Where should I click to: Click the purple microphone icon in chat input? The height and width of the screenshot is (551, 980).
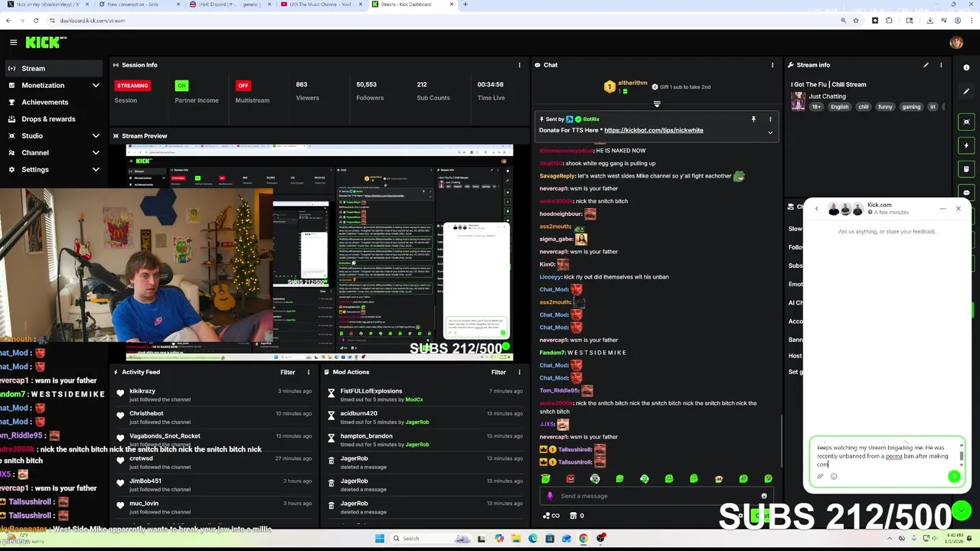coord(550,496)
